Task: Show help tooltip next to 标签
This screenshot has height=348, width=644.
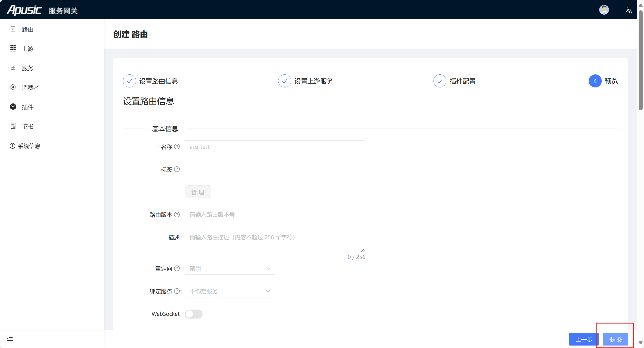Action: coord(177,169)
